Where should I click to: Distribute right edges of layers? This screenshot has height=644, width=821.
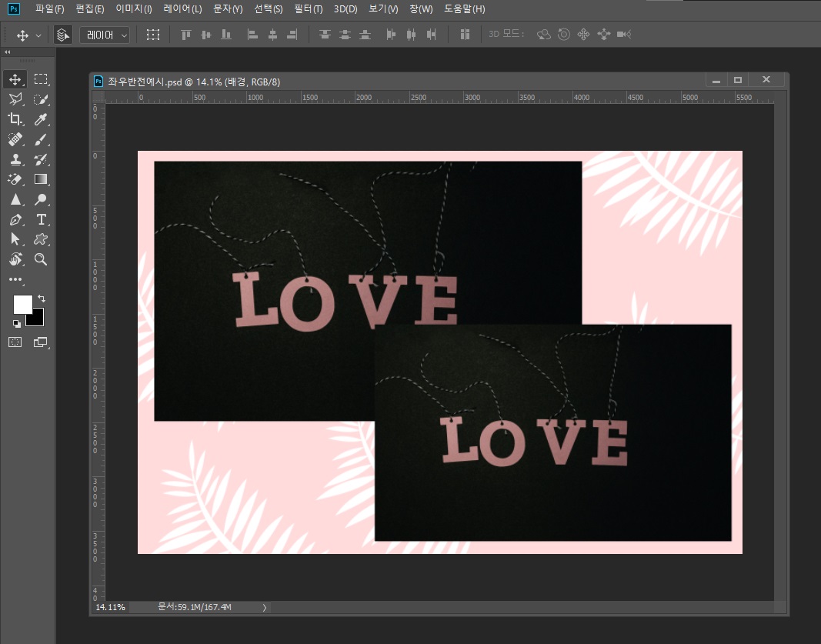point(432,35)
